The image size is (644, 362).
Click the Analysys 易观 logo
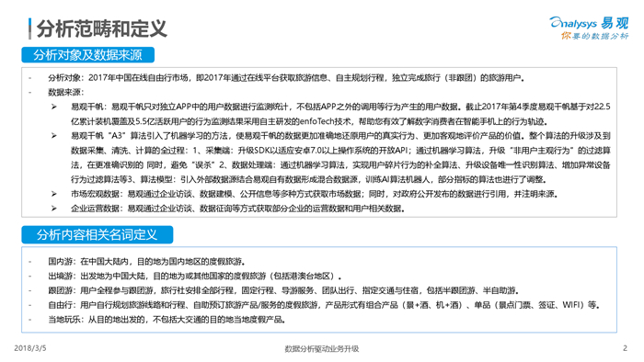(589, 23)
